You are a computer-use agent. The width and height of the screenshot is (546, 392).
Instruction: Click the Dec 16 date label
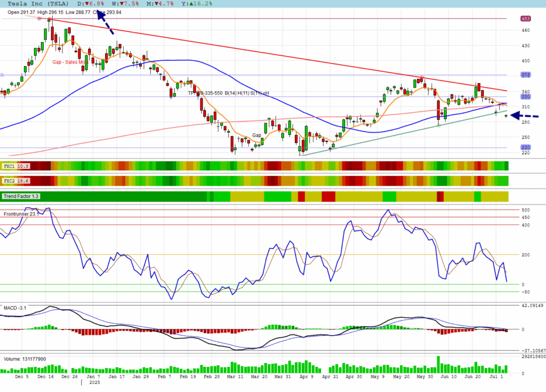coord(46,377)
